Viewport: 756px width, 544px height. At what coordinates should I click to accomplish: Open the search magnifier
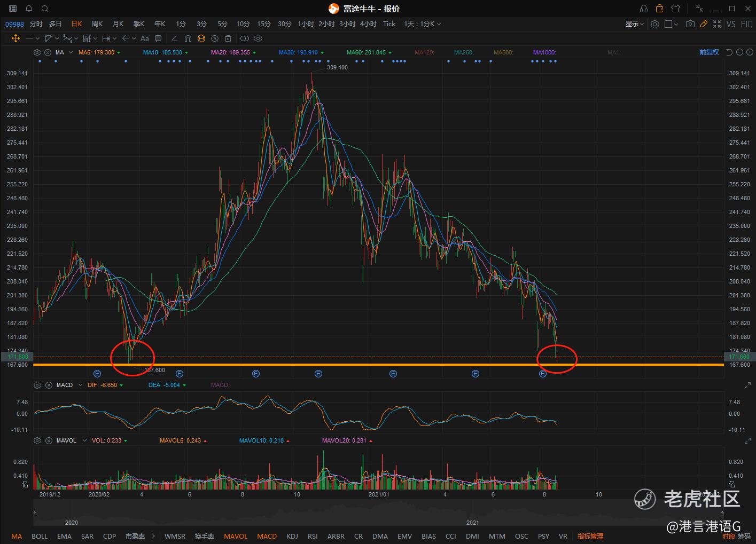[45, 9]
